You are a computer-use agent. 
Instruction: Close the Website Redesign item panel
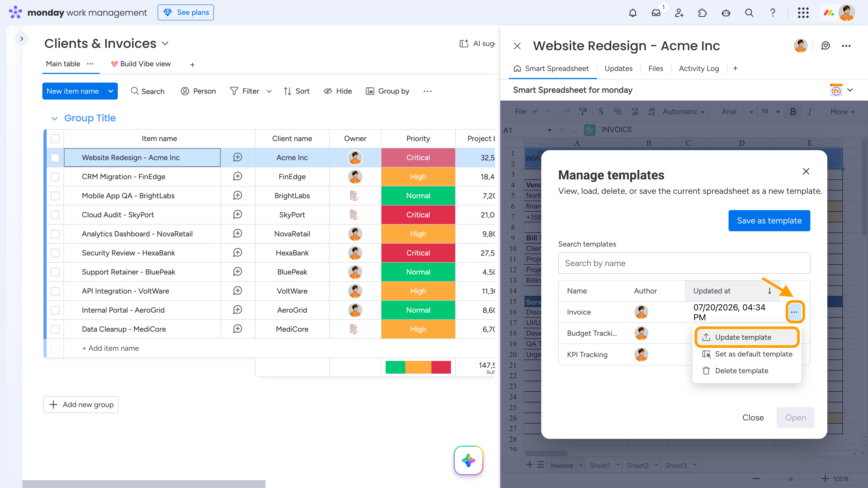[517, 46]
